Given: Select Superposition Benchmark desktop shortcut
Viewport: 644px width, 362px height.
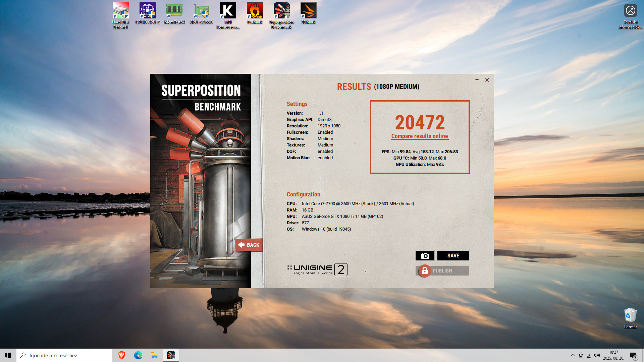Looking at the screenshot, I should click(x=281, y=15).
